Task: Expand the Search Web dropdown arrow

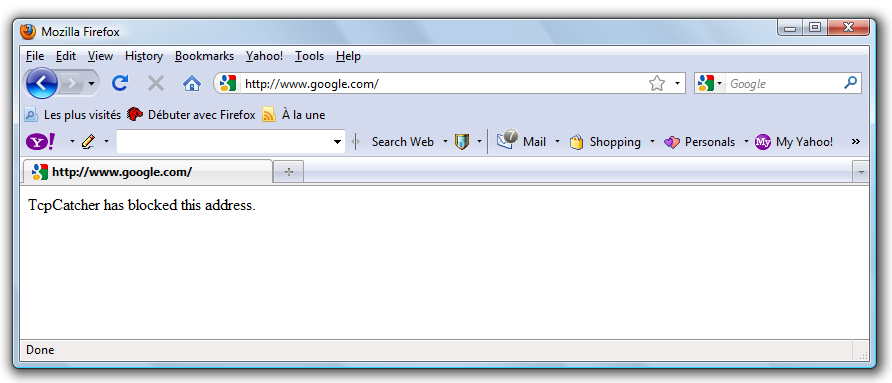Action: tap(445, 141)
